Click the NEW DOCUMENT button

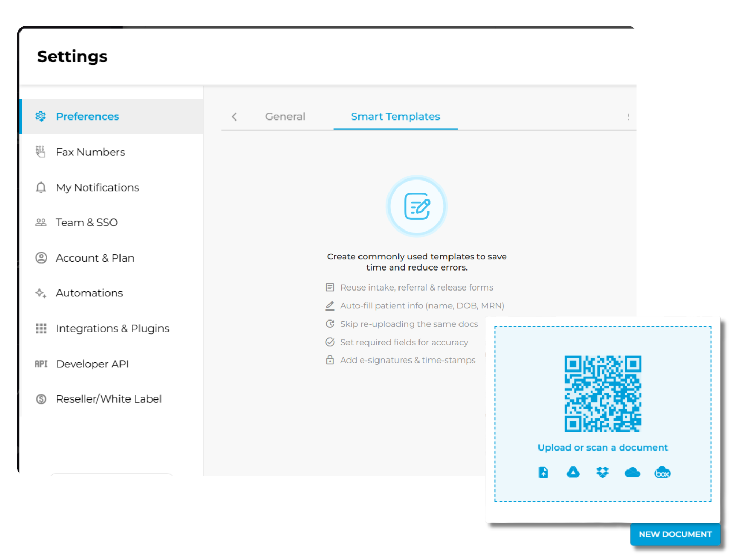point(675,534)
